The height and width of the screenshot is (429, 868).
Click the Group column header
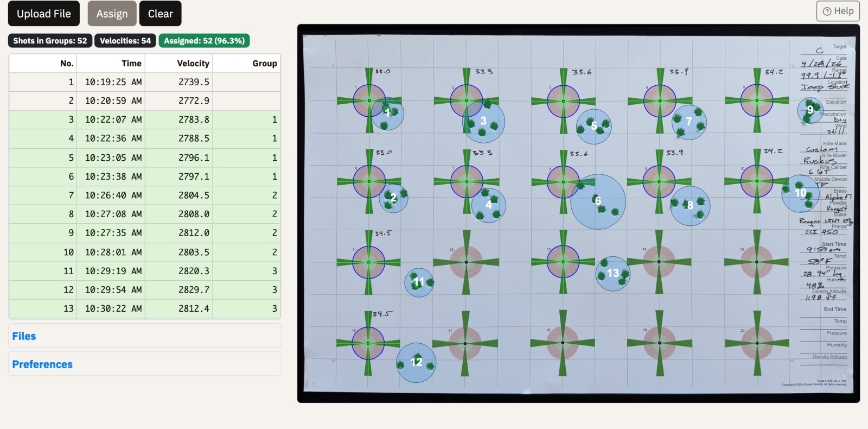click(246, 64)
